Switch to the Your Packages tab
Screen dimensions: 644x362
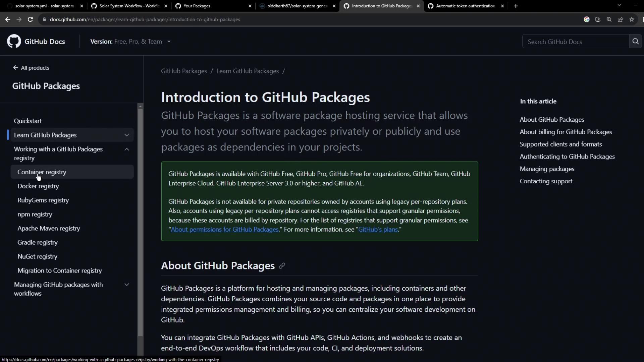(197, 6)
